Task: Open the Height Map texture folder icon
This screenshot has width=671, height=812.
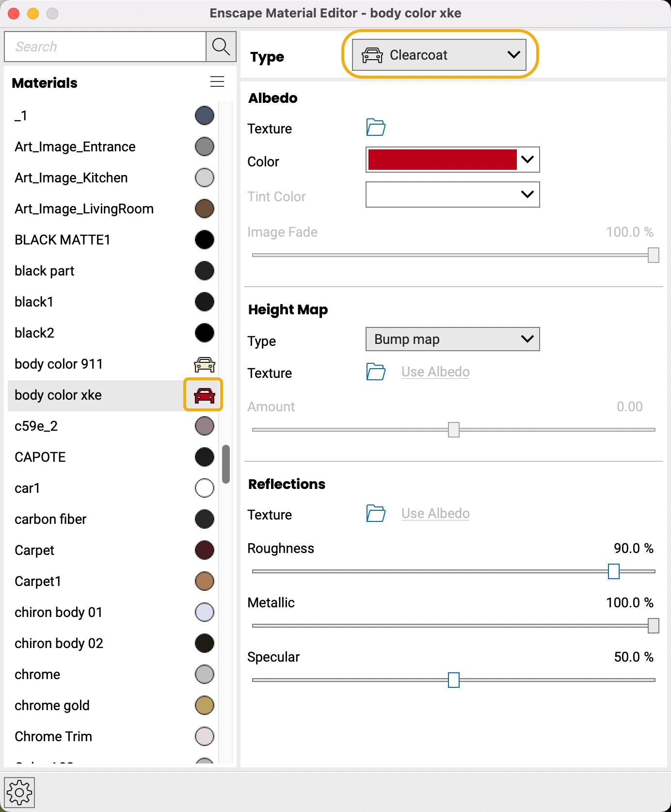Action: tap(376, 372)
